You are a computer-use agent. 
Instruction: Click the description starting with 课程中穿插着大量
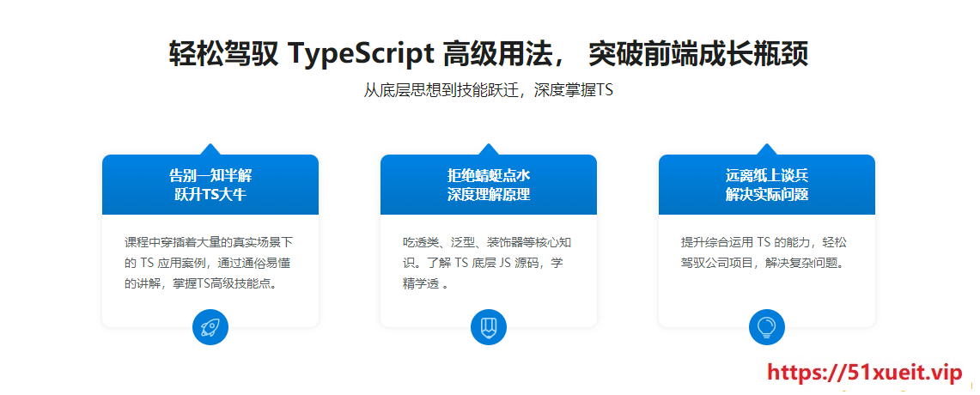pos(210,263)
